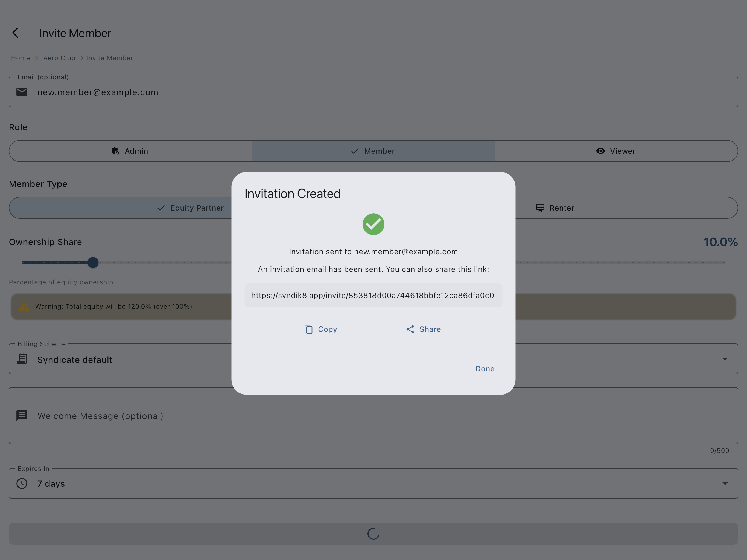
Task: Click the invitation link text box
Action: point(373,295)
